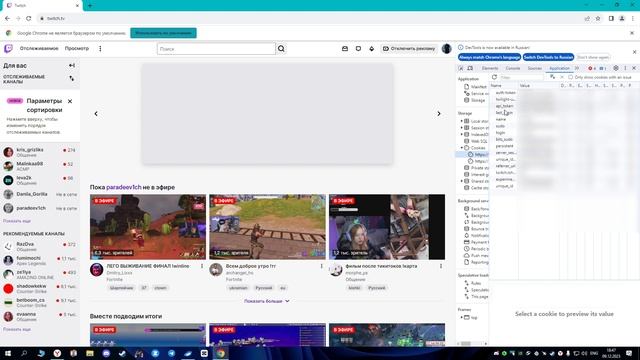Open the Twitch whispers icon
The height and width of the screenshot is (360, 640).
(358, 49)
